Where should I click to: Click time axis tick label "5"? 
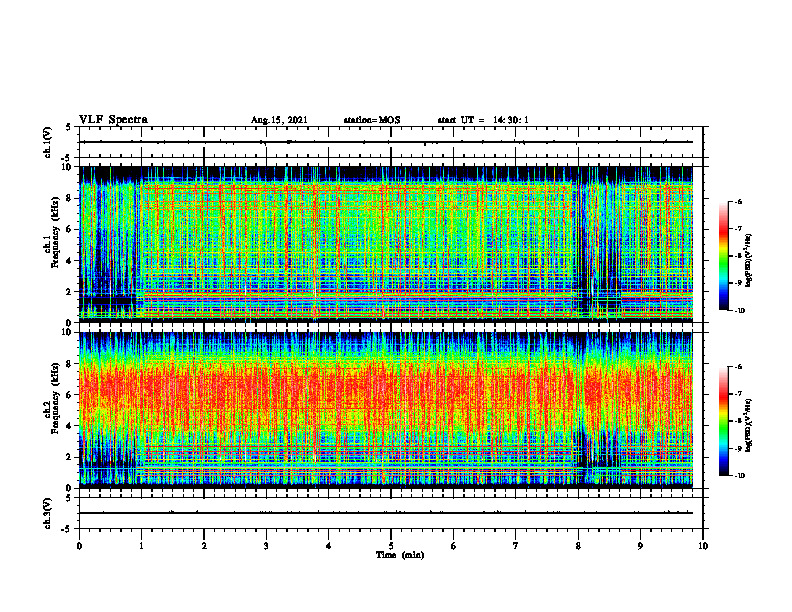tap(391, 546)
